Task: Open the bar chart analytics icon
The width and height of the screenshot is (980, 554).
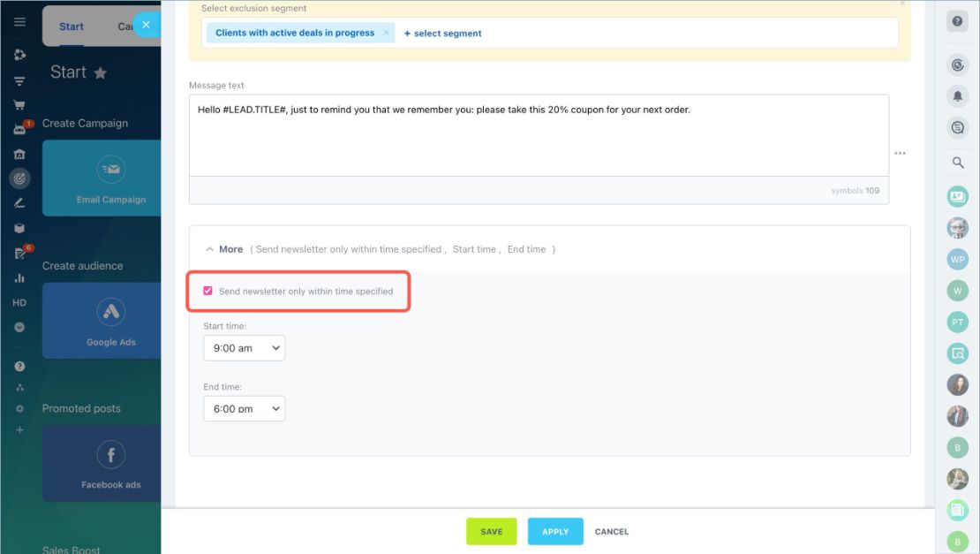Action: 19,277
